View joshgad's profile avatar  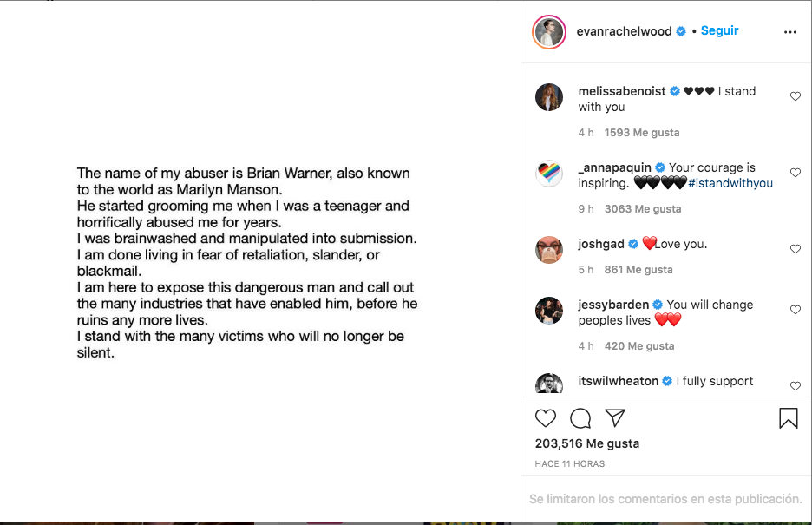pyautogui.click(x=548, y=250)
